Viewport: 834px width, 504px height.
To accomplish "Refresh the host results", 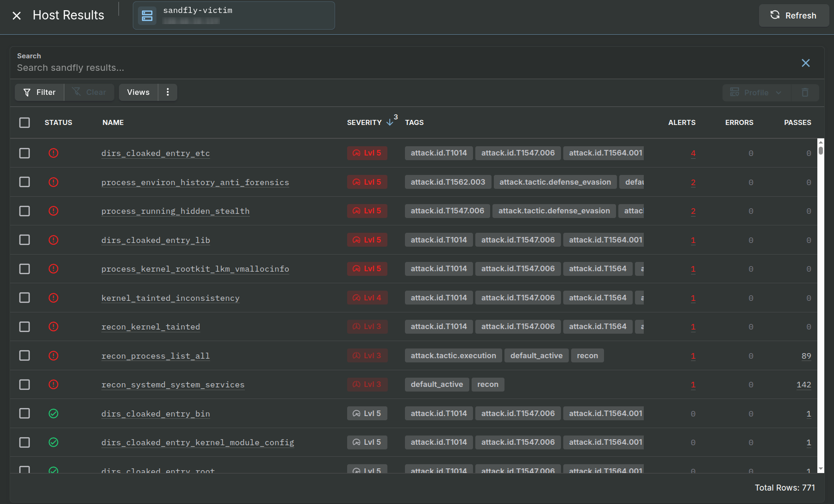I will 794,15.
